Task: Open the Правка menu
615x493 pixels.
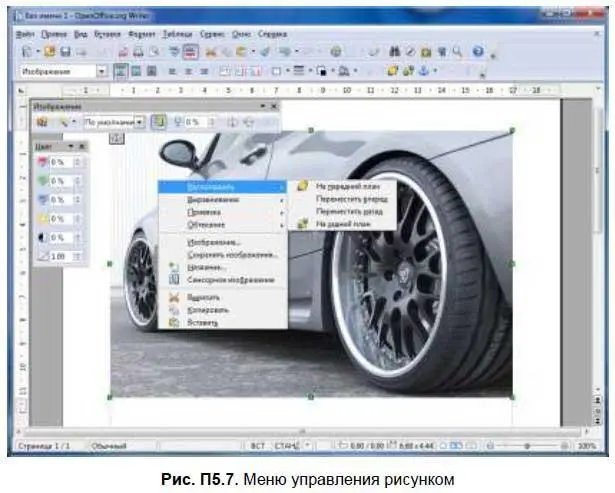Action: point(54,34)
